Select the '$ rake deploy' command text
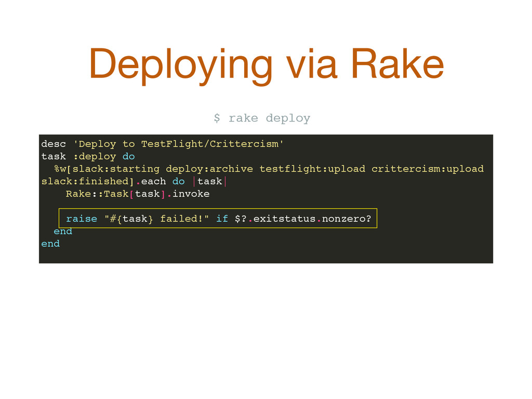532x399 pixels. [262, 118]
